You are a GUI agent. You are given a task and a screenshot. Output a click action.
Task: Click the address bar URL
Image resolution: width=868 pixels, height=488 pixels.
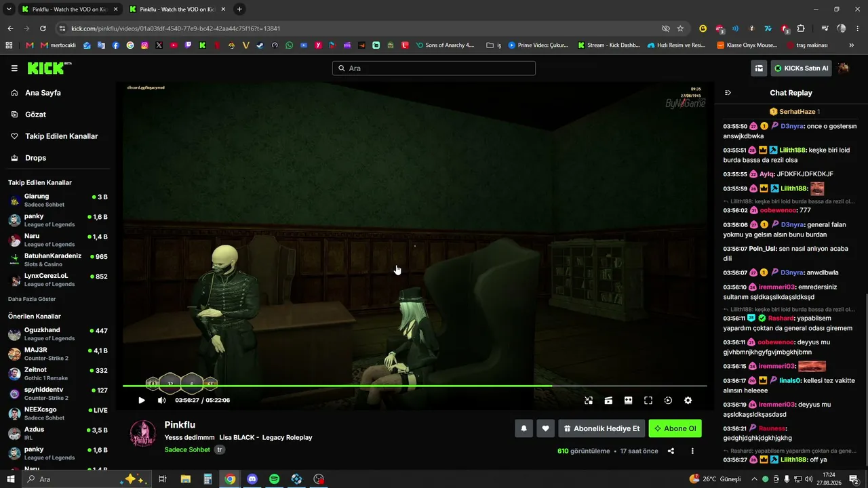click(176, 28)
